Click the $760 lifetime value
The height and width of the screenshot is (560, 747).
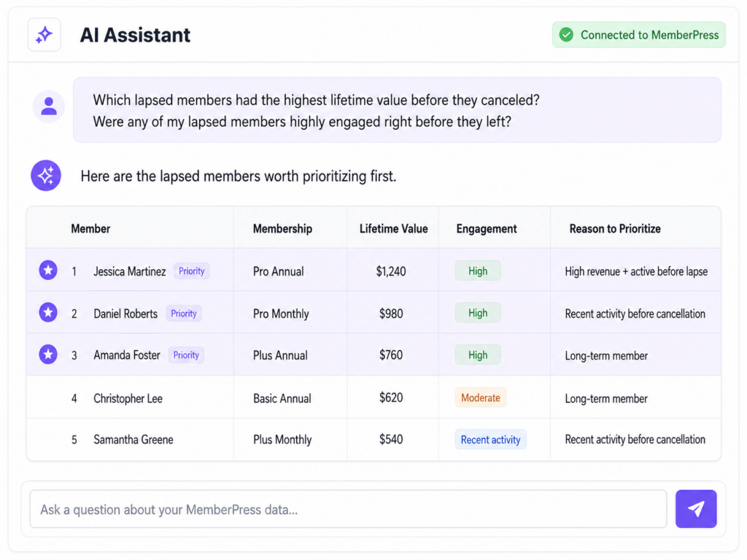(x=391, y=355)
